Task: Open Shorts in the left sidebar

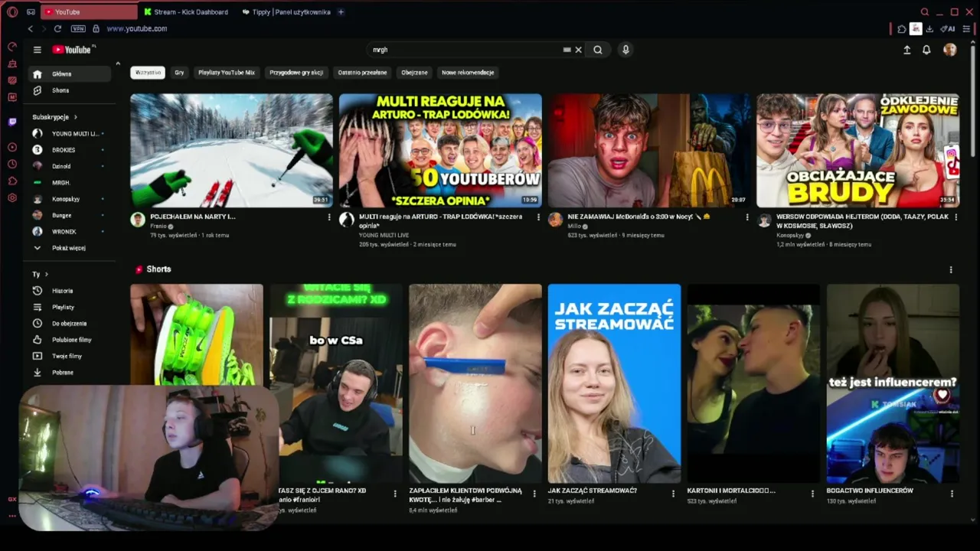Action: (x=69, y=90)
